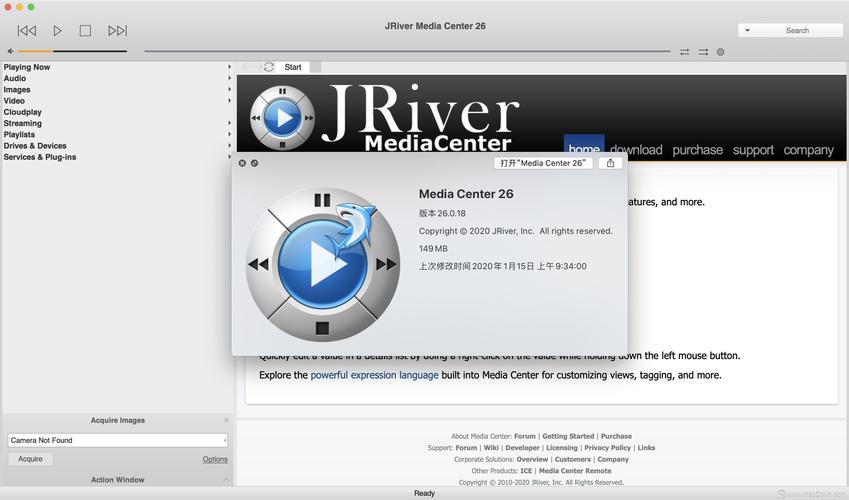Open the Camera Not Found dropdown

[x=117, y=440]
